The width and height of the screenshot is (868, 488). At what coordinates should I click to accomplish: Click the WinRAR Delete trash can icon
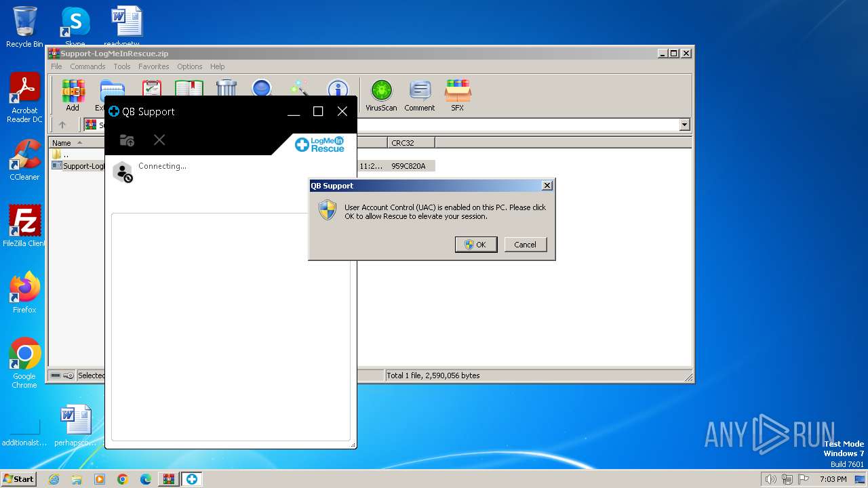tap(226, 88)
